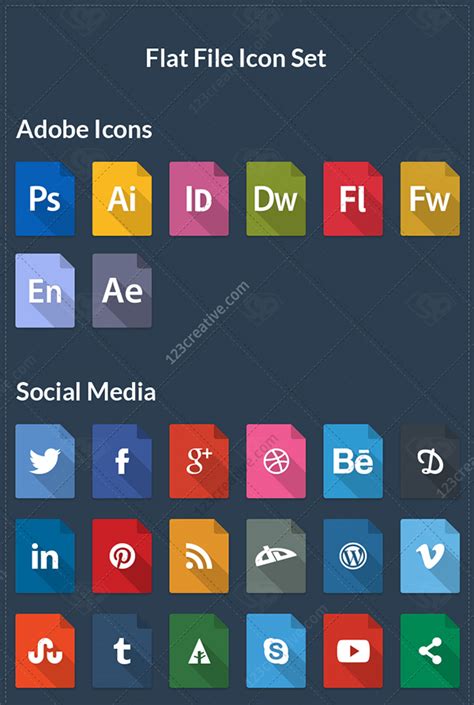The height and width of the screenshot is (705, 474).
Task: Click the orange RSS feed icon
Action: [199, 556]
